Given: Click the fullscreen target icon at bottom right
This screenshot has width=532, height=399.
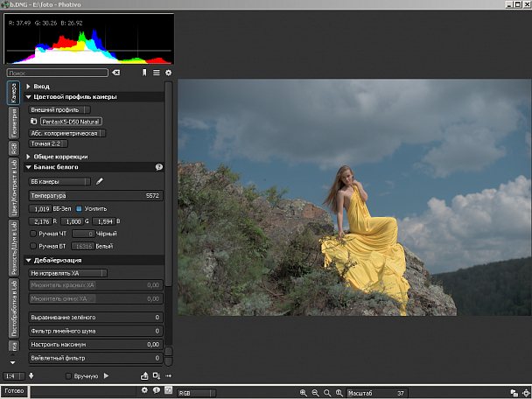Looking at the screenshot, I should [526, 393].
